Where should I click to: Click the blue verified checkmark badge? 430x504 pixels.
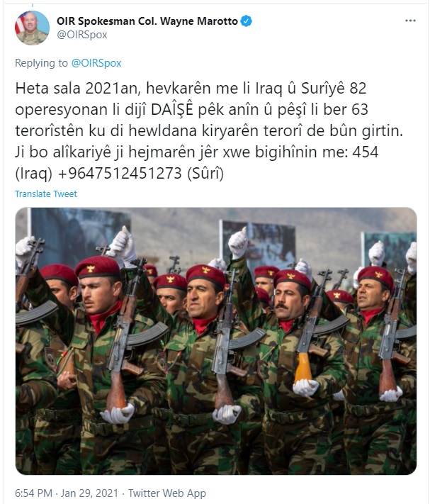tap(247, 21)
